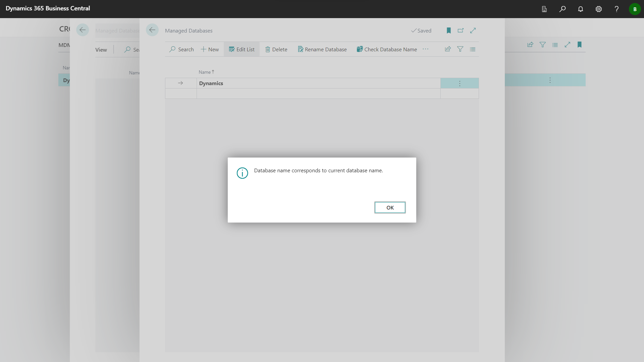644x362 pixels.
Task: Run Check Database Name action
Action: point(387,49)
